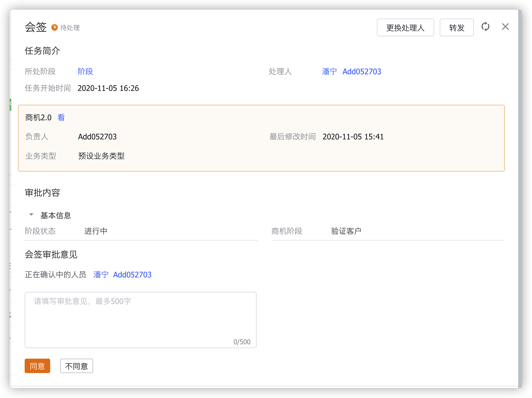Click the 会签审批意见 heading

[x=51, y=254]
